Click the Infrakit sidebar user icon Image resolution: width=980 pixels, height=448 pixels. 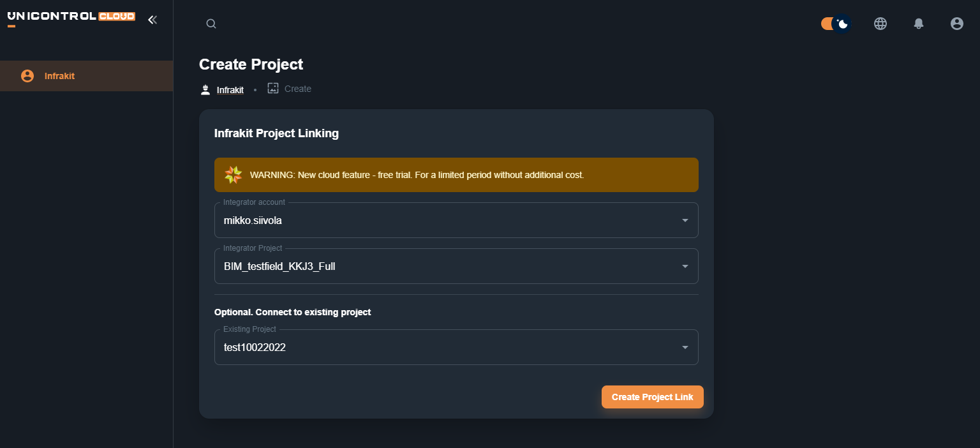(x=27, y=76)
